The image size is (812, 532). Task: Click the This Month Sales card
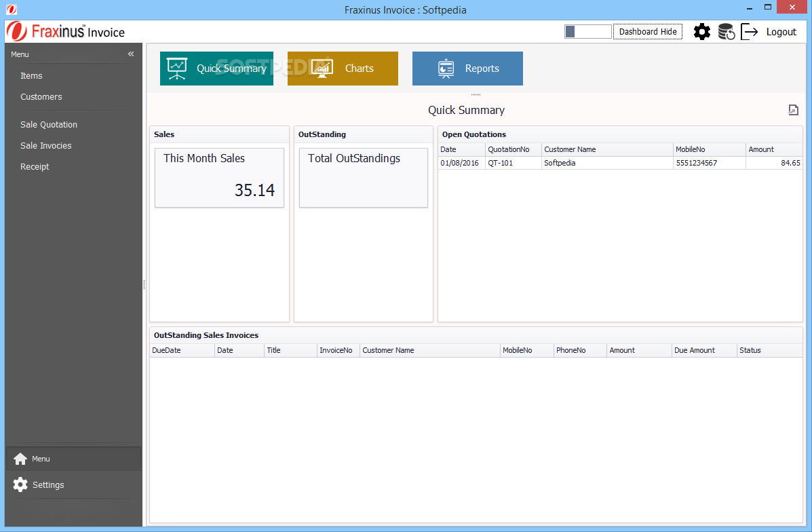click(x=220, y=178)
